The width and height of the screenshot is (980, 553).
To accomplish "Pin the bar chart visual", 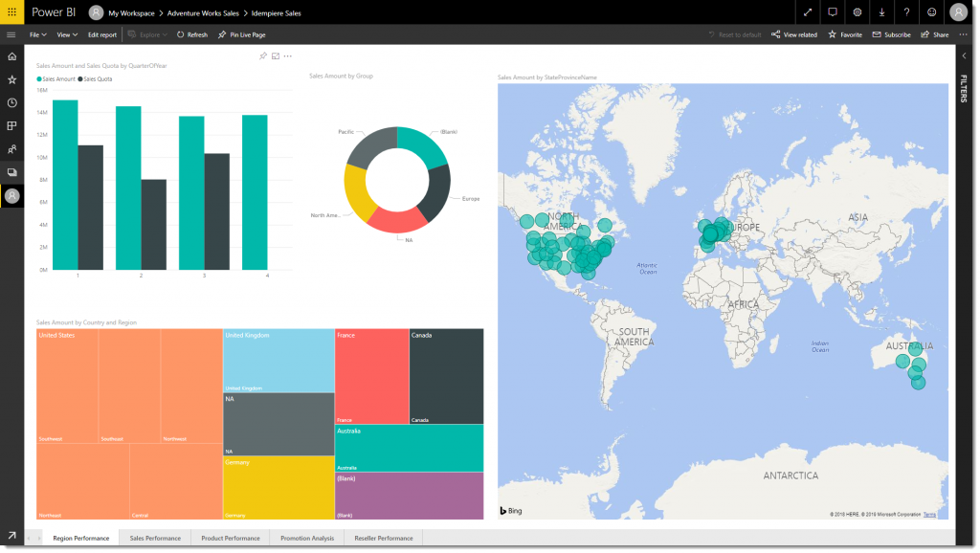I will pyautogui.click(x=263, y=56).
